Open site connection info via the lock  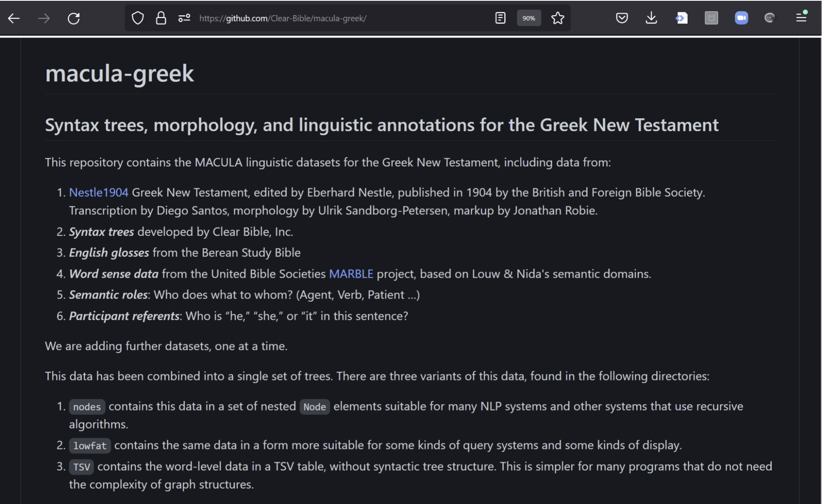160,18
